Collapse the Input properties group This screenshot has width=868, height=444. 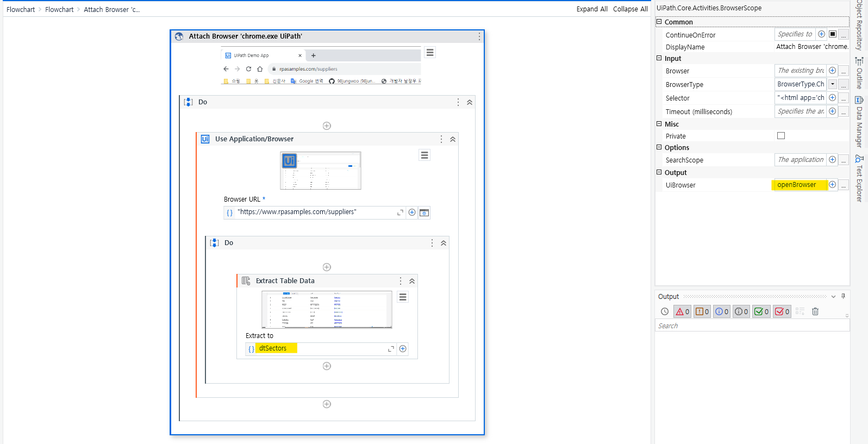(659, 58)
